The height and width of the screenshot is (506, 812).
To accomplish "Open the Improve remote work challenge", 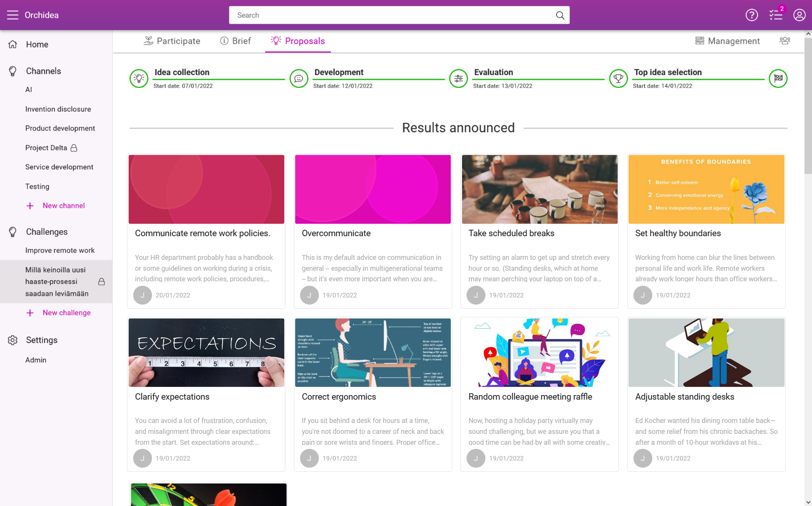I will 60,250.
